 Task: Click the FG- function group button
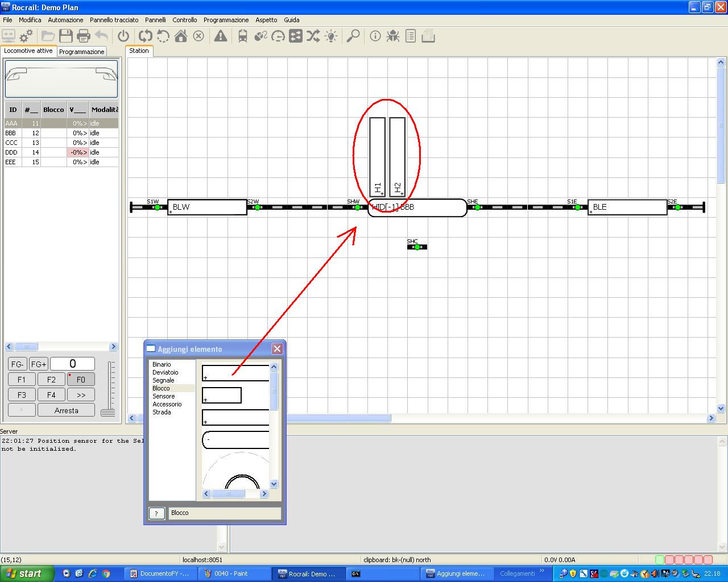(x=18, y=364)
